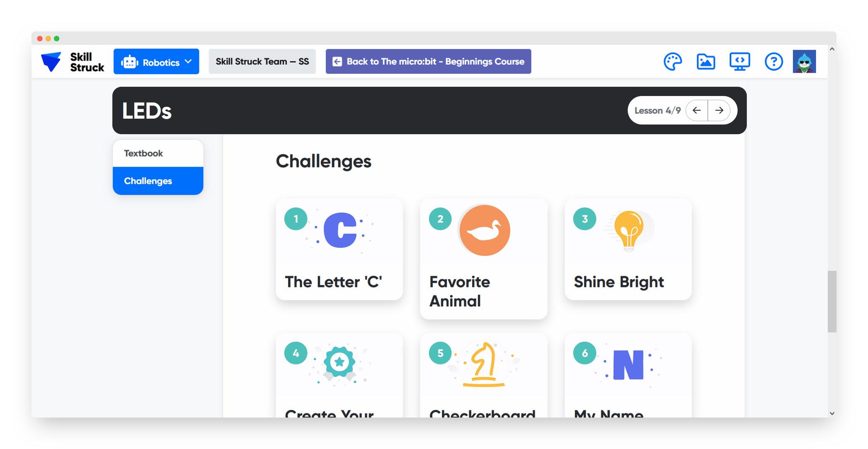Click the Skill Struck logo

pos(72,62)
